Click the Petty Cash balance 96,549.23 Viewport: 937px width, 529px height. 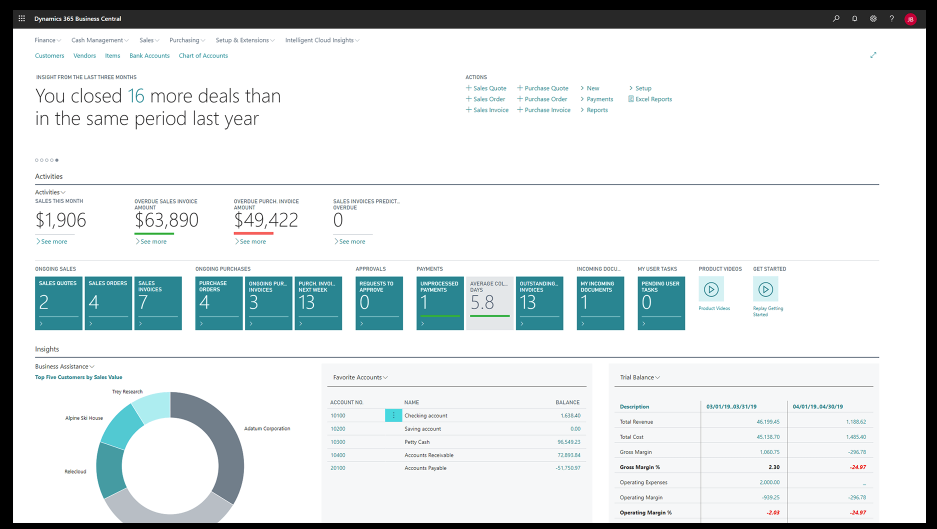pyautogui.click(x=568, y=442)
